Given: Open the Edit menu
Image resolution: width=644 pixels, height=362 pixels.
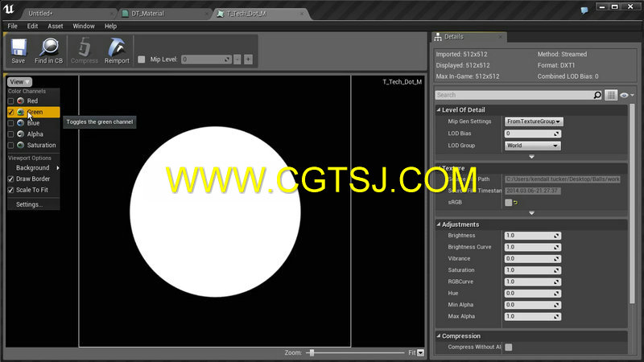Looking at the screenshot, I should tap(32, 26).
